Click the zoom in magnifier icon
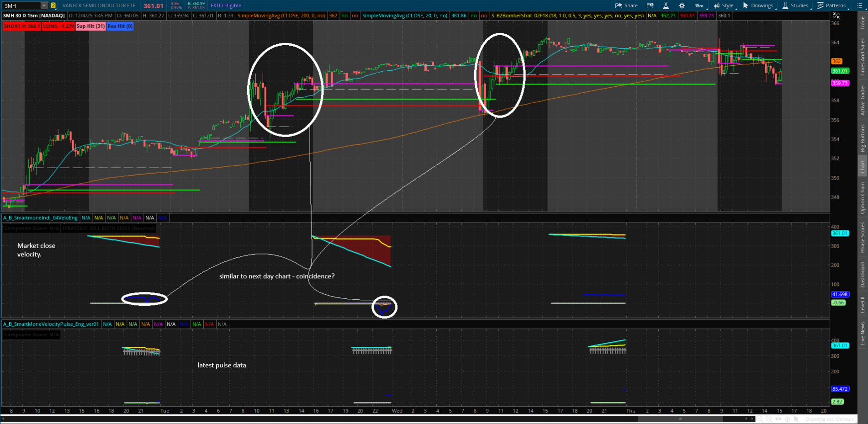This screenshot has height=424, width=868. pyautogui.click(x=769, y=419)
